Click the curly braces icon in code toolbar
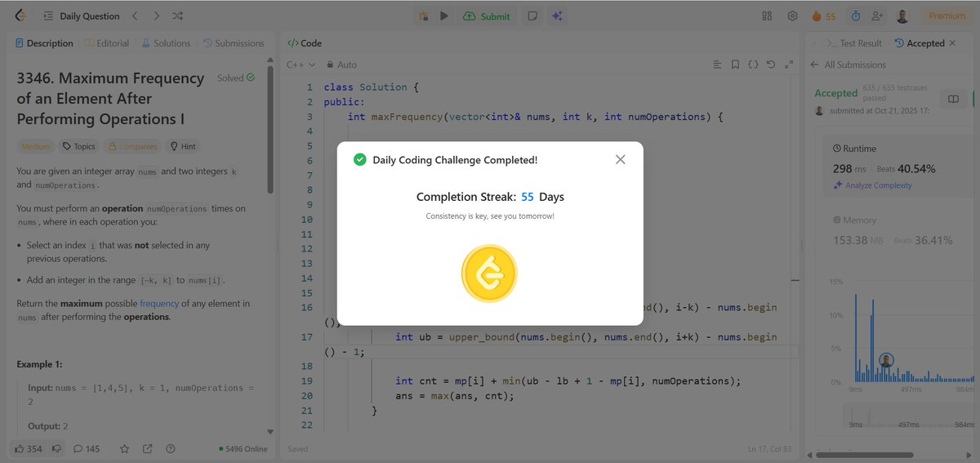This screenshot has height=463, width=980. point(753,65)
